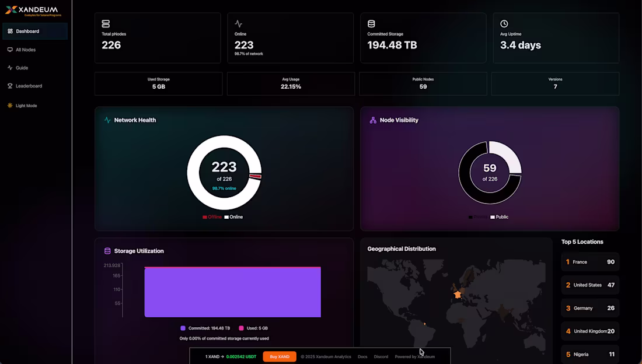Click the Committed Storage database icon
Screen dimensions: 642x364
pyautogui.click(x=371, y=23)
